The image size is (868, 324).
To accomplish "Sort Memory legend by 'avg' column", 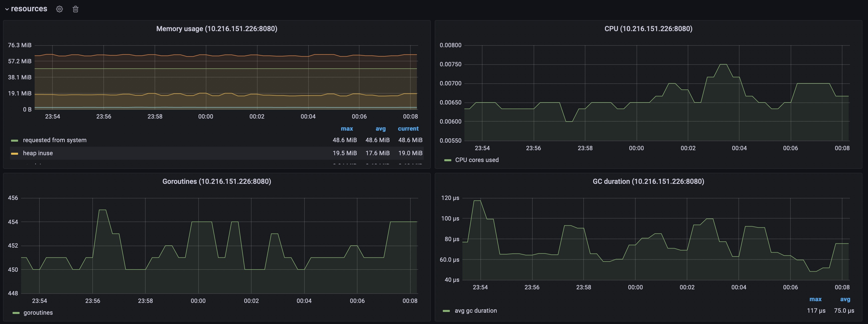I will coord(381,128).
